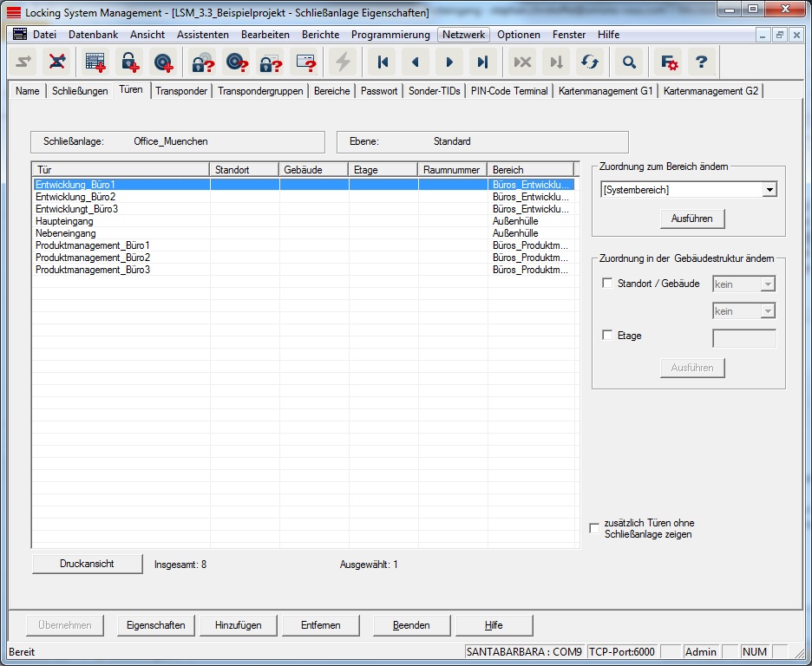Select the Haupteingang door row
The height and width of the screenshot is (666, 812).
click(66, 221)
